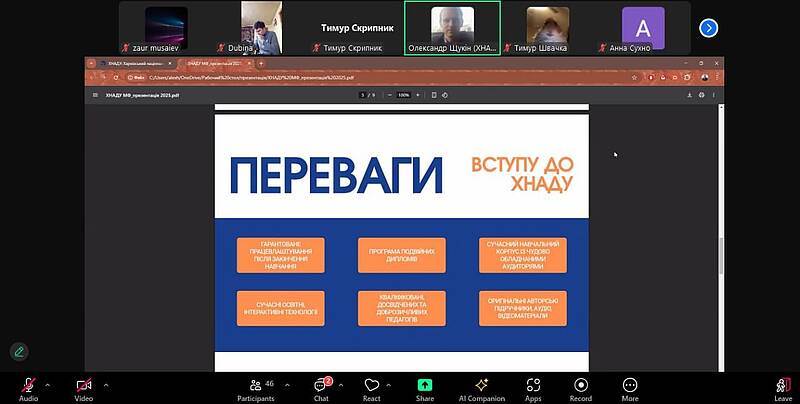This screenshot has height=404, width=800.
Task: Zoom out the PDF with minus button
Action: click(390, 95)
